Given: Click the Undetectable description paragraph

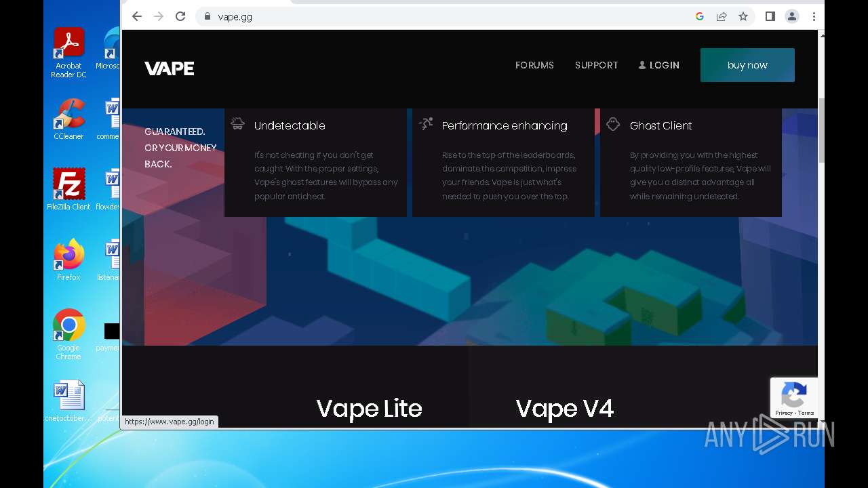Looking at the screenshot, I should (326, 176).
